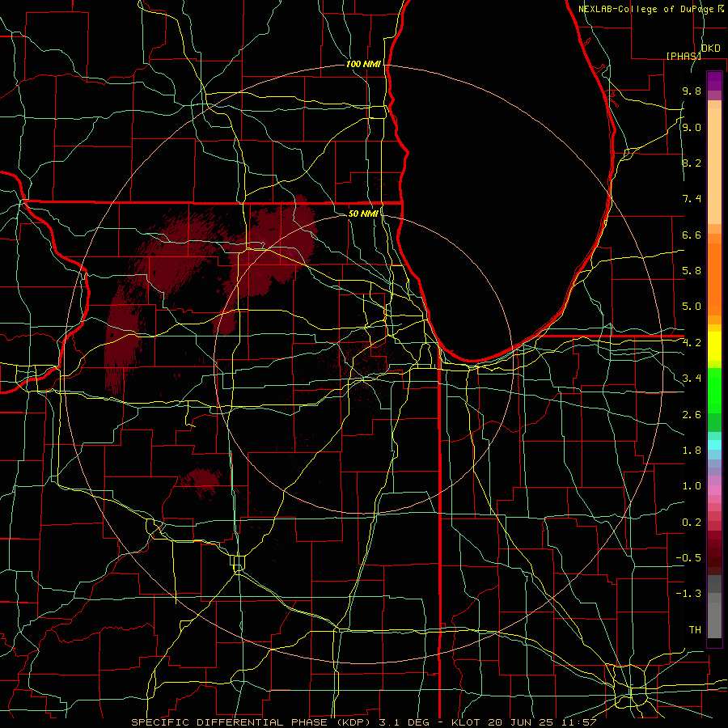Click the Specific Differential Phase caption text

tap(363, 722)
